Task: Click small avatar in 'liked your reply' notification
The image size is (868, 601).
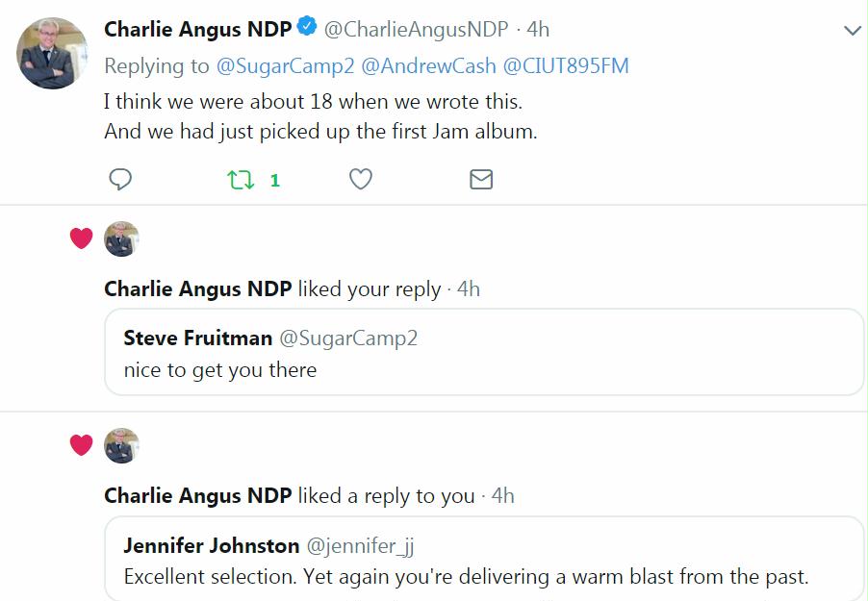Action: (121, 238)
